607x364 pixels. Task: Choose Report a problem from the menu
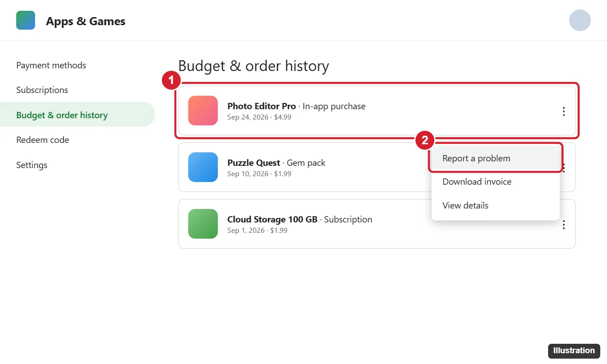click(495, 158)
